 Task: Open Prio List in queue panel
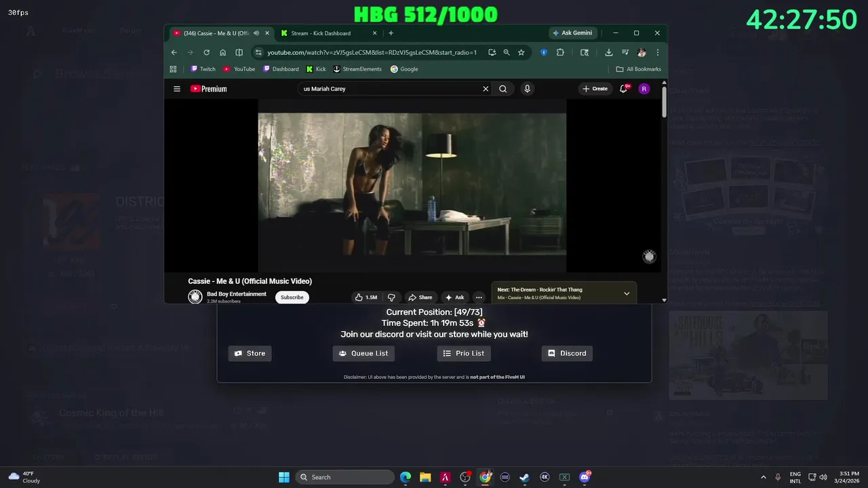464,353
